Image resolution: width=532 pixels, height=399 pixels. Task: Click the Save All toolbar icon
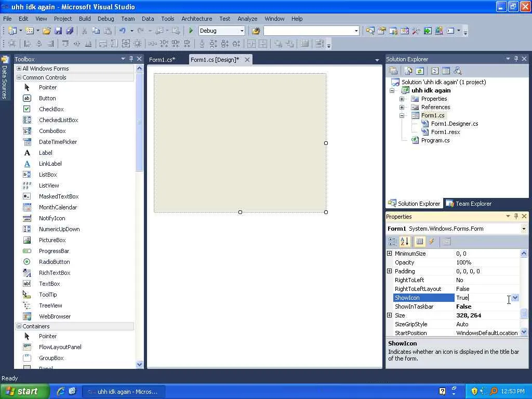(70, 31)
